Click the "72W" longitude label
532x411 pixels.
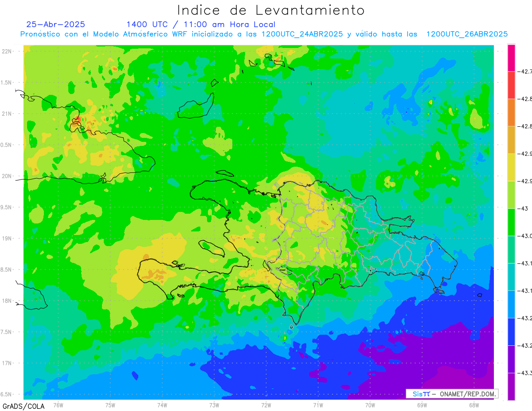pos(266,405)
